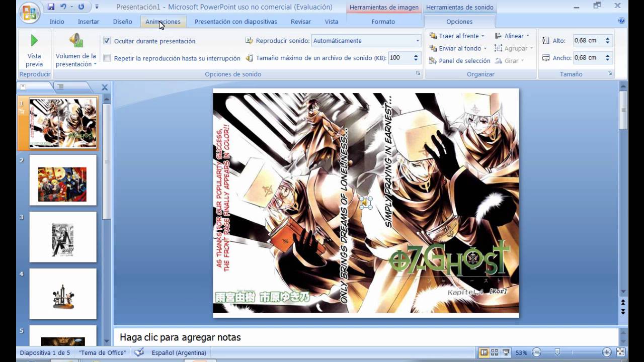The height and width of the screenshot is (362, 644).
Task: Click the Tamaño máximo de archivo icon
Action: 249,58
